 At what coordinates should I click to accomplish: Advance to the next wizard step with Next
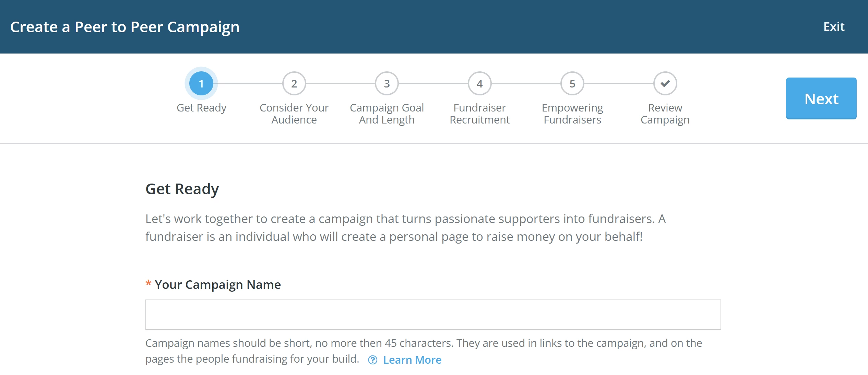tap(821, 99)
